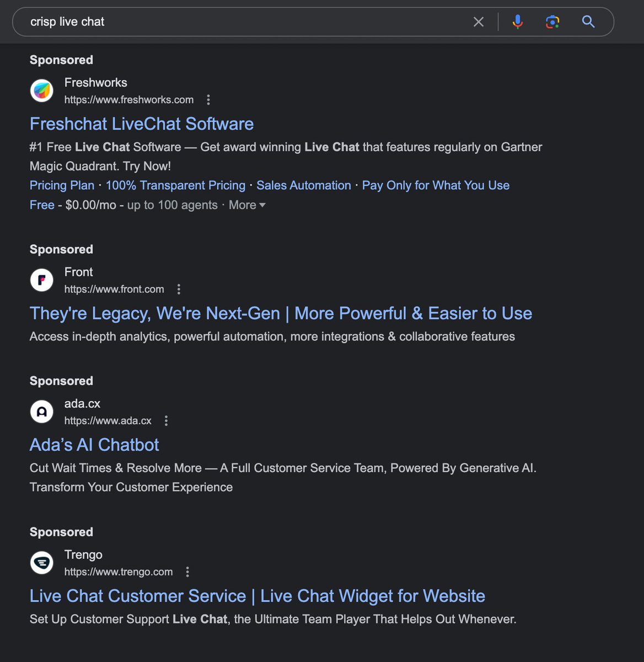Click the Sponsored label above Trengo
The width and height of the screenshot is (644, 662).
pos(61,532)
